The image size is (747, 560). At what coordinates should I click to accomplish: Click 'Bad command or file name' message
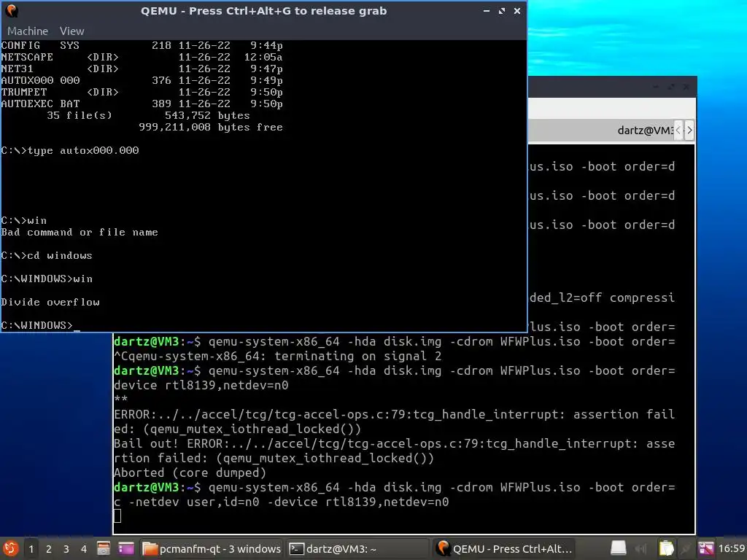click(80, 233)
